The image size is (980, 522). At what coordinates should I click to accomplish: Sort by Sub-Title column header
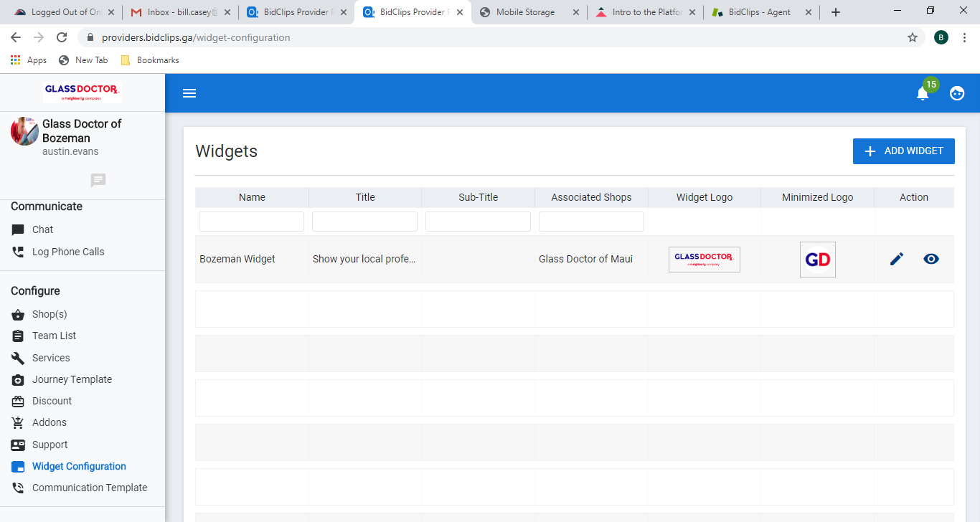479,197
